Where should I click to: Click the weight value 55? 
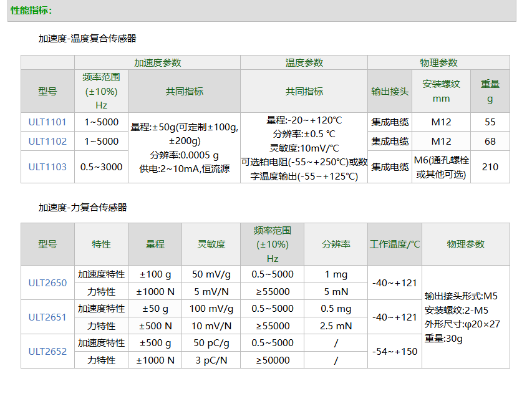(490, 122)
